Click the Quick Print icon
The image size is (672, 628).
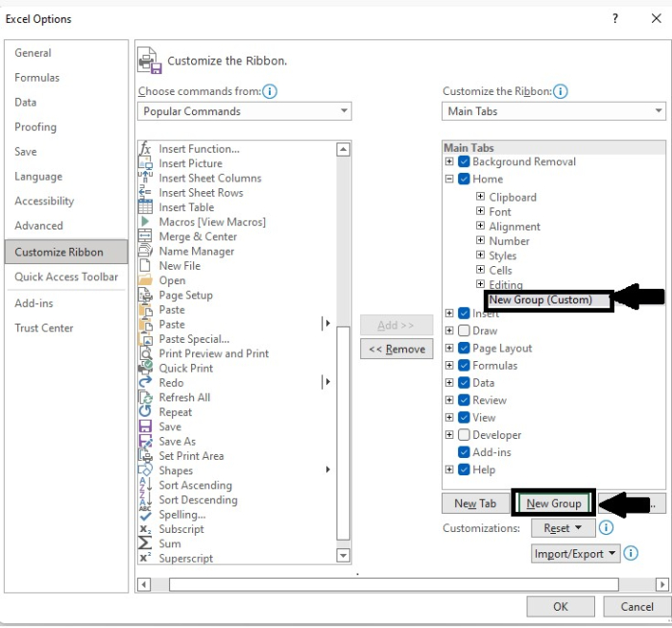(x=145, y=368)
